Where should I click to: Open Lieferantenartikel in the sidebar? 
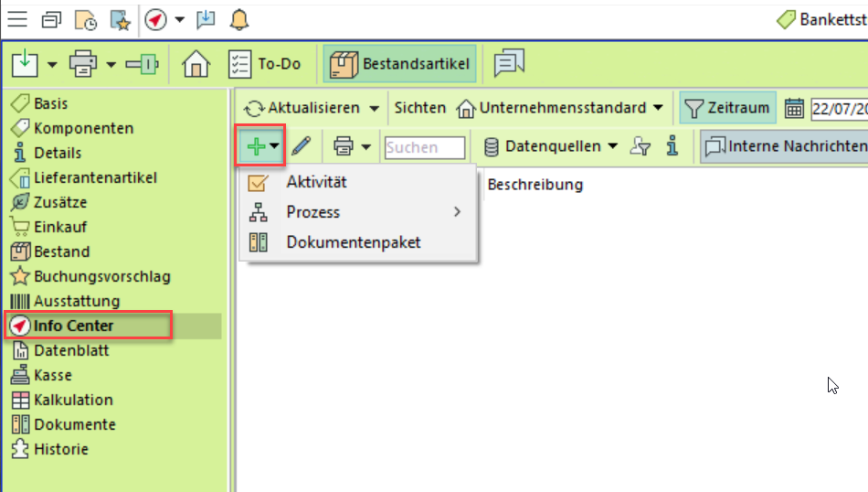click(x=95, y=177)
